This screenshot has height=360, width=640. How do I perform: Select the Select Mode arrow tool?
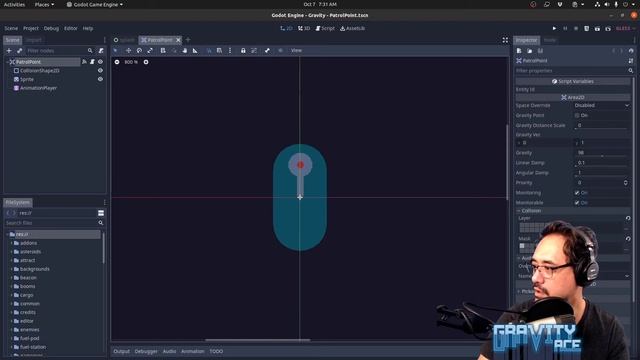[x=116, y=51]
